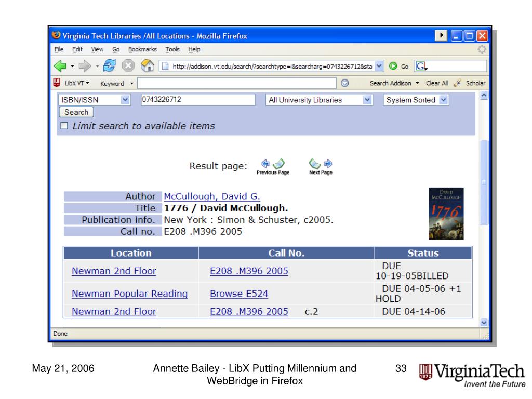Click the scrollbar up arrow
Screen dimensions: 532x399
(484, 96)
